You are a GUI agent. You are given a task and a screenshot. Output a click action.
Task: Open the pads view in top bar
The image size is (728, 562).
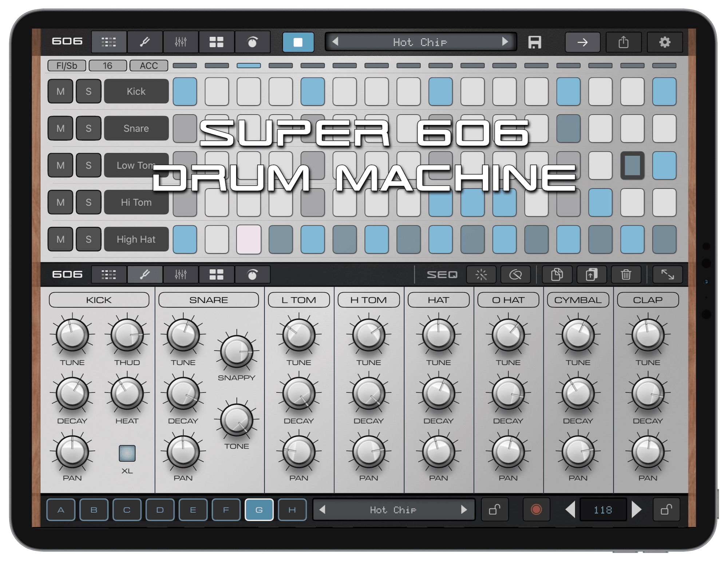[216, 42]
